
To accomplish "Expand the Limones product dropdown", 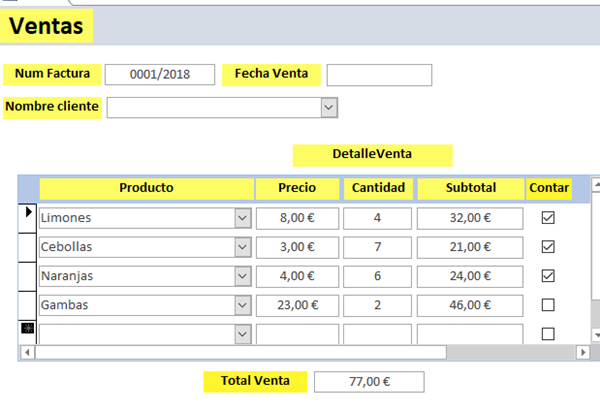I will [x=242, y=217].
